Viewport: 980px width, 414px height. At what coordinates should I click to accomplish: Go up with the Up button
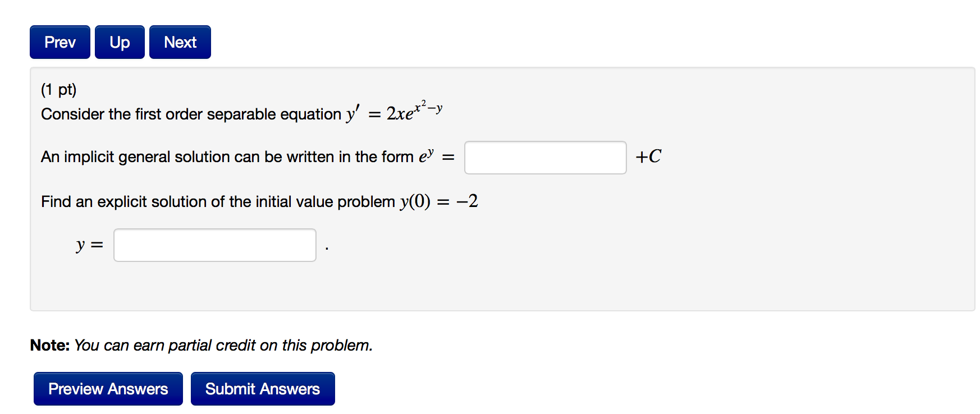click(x=120, y=42)
